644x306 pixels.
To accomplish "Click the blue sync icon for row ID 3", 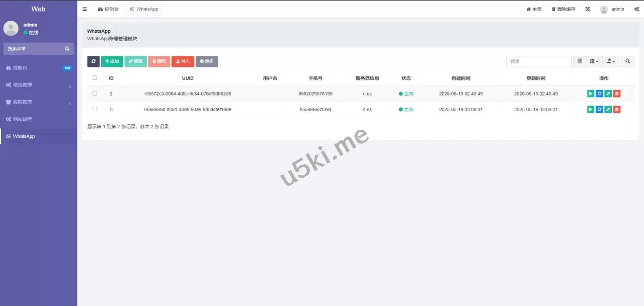I will 599,109.
